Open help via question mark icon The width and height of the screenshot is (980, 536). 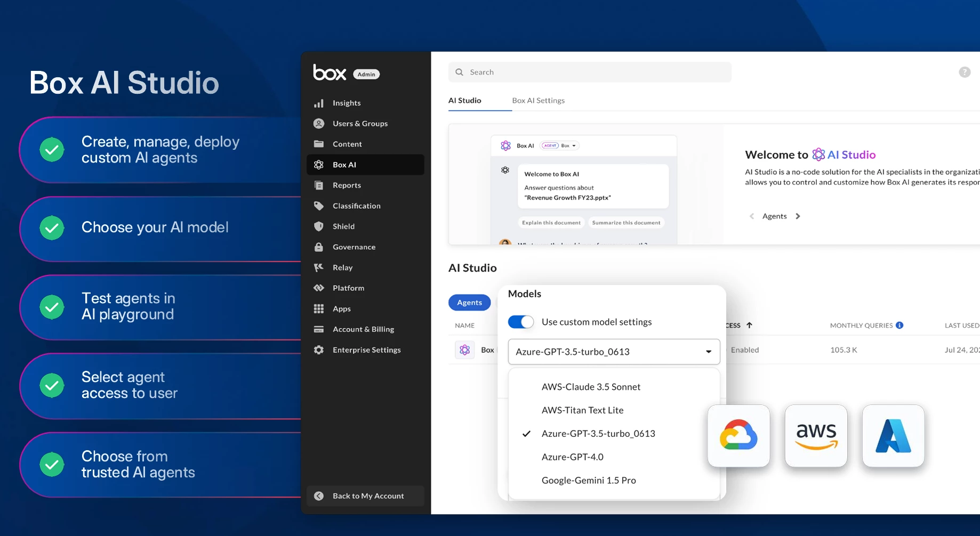965,72
